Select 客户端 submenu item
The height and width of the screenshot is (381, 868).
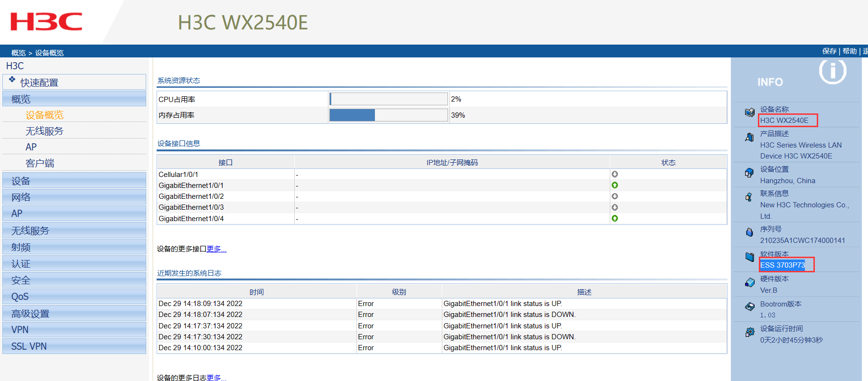40,163
